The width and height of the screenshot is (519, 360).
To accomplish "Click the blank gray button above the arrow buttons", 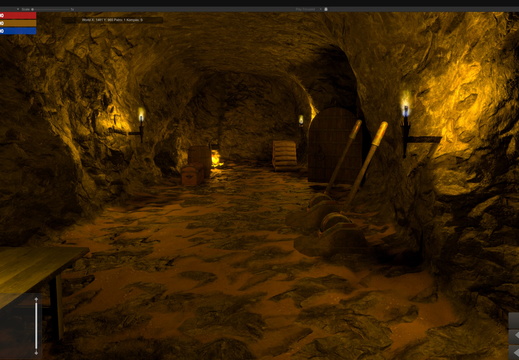I will [514, 320].
